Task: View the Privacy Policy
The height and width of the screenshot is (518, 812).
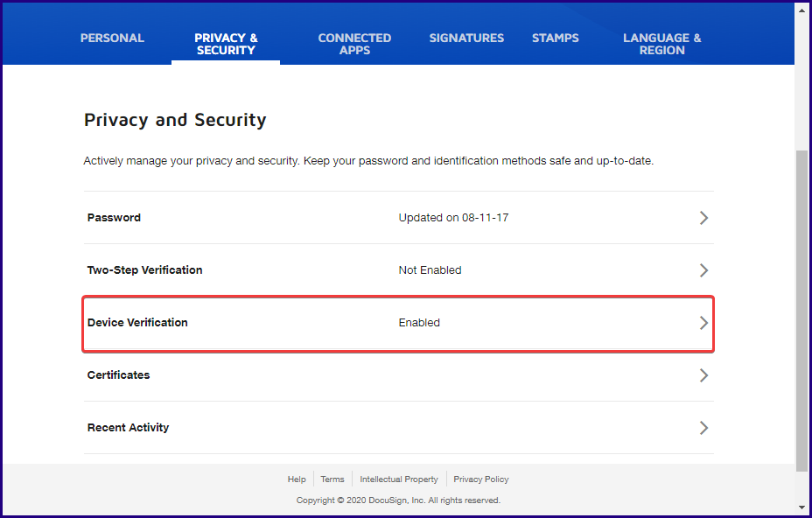Action: [x=481, y=479]
